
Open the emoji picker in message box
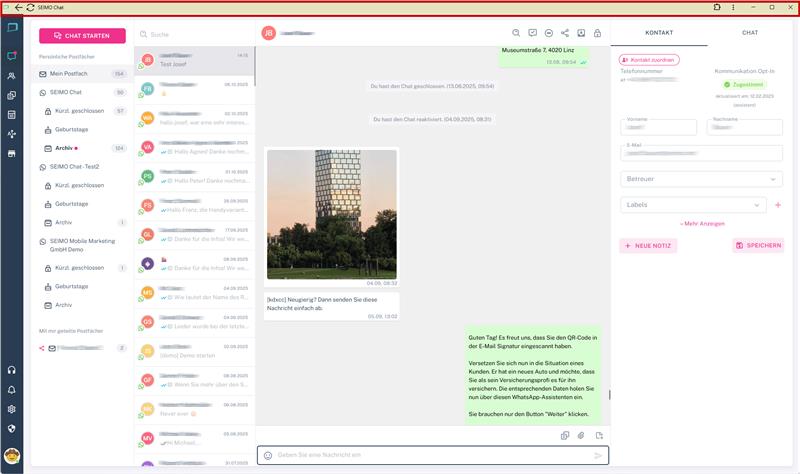(268, 455)
